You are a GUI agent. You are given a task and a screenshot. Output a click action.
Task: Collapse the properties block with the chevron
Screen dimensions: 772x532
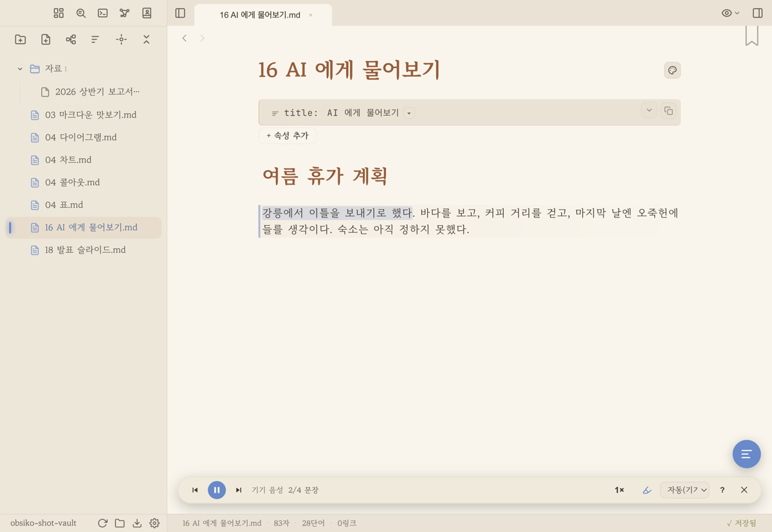pos(649,111)
